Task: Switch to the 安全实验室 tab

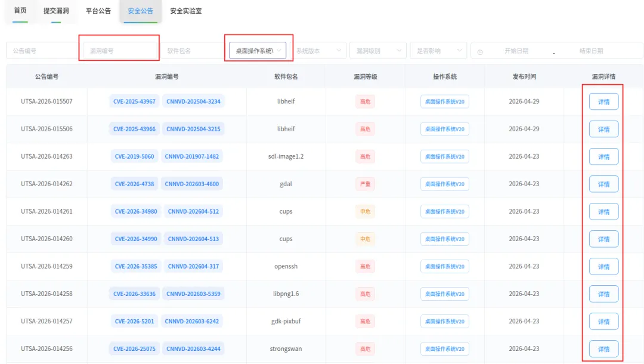Action: pyautogui.click(x=185, y=11)
